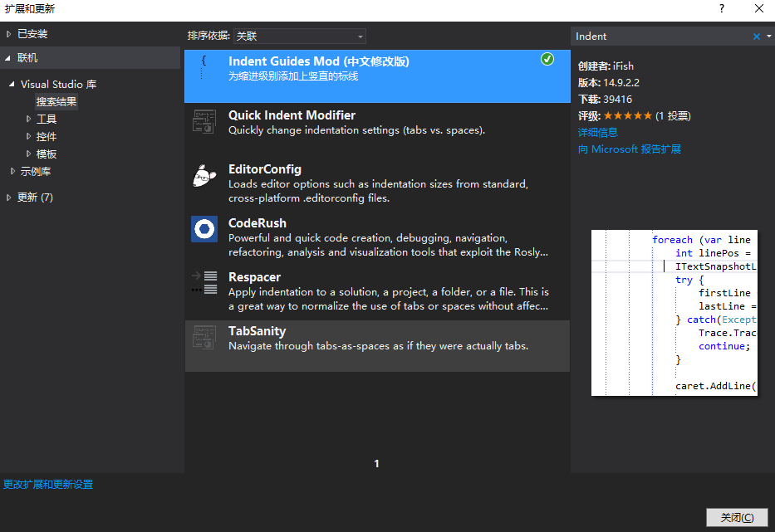Click the CodeRush blue circle icon
The width and height of the screenshot is (775, 532).
pos(204,229)
